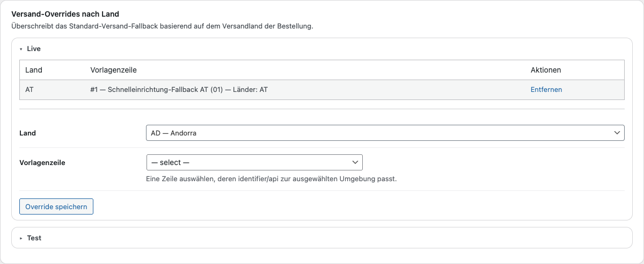The image size is (644, 264).
Task: Click the Land form field label
Action: click(27, 133)
